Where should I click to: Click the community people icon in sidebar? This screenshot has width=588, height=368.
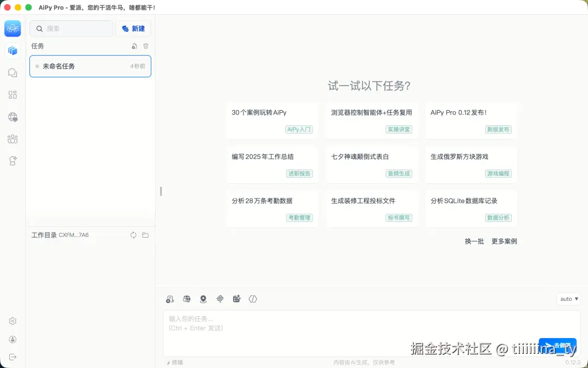(13, 139)
